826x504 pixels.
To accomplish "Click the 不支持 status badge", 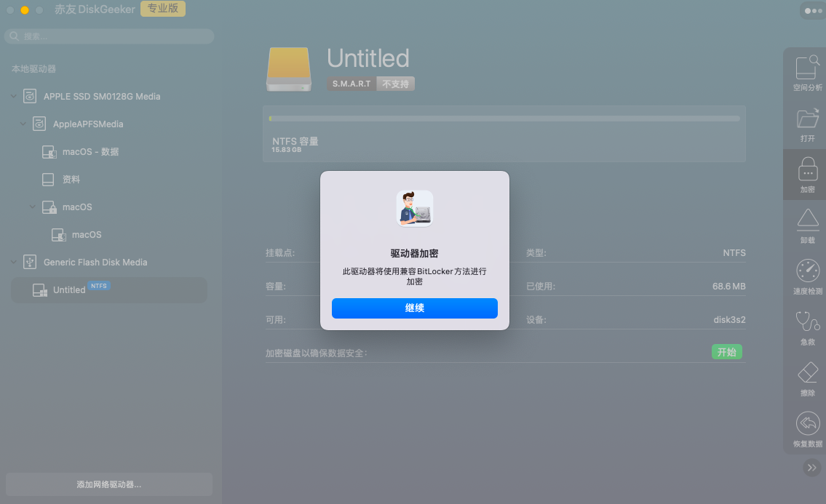I will (396, 84).
